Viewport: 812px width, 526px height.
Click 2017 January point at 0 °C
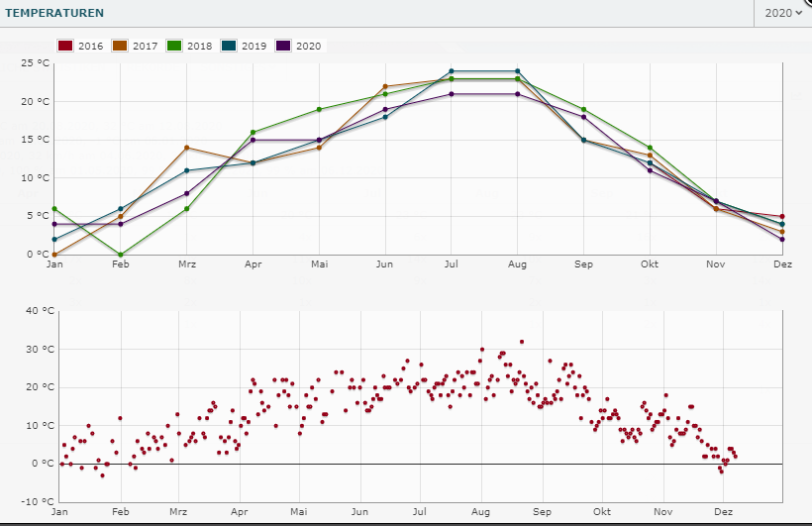click(x=54, y=255)
